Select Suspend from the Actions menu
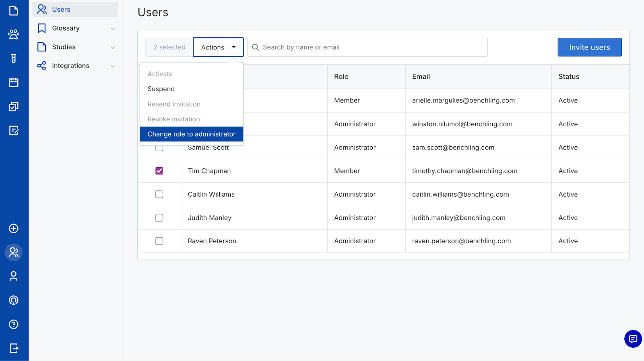 coord(161,89)
